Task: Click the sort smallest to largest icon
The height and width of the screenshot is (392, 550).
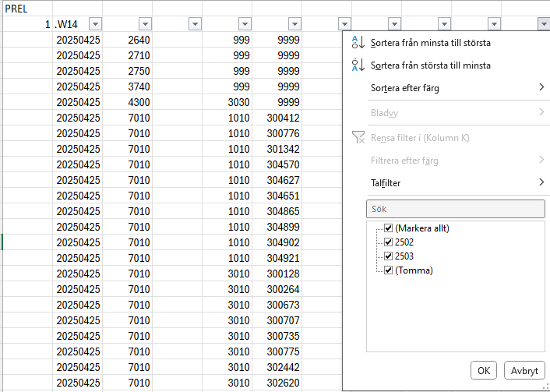Action: [x=358, y=42]
